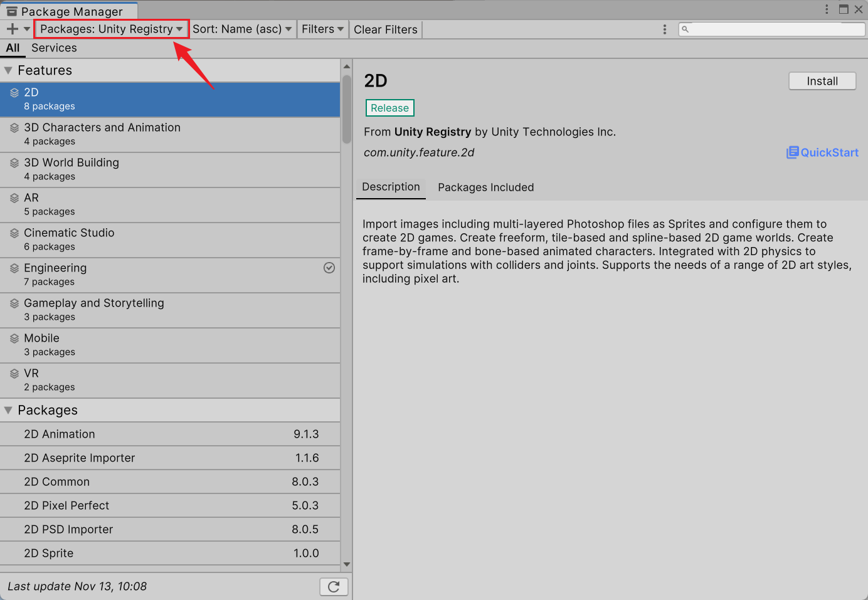Select Gameplay and Storytelling feature

tap(170, 310)
